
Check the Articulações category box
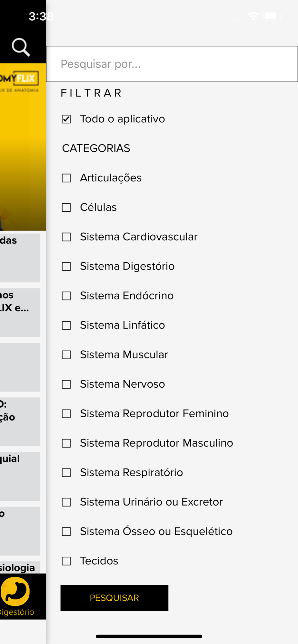(66, 178)
